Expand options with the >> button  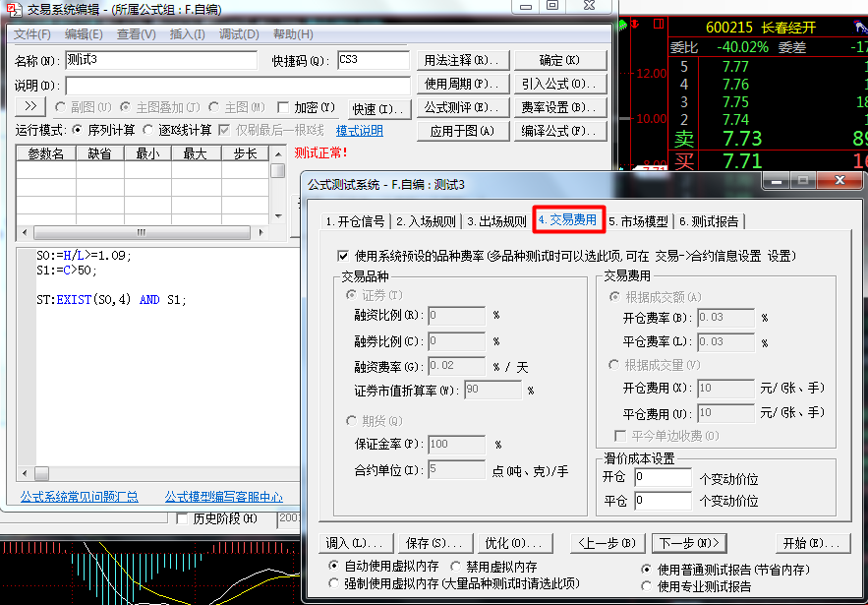30,107
